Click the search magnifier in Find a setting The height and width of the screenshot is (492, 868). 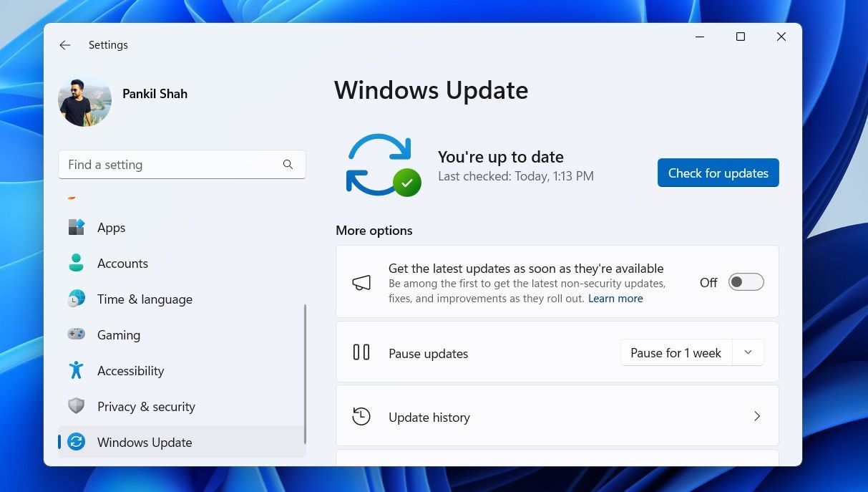click(288, 164)
